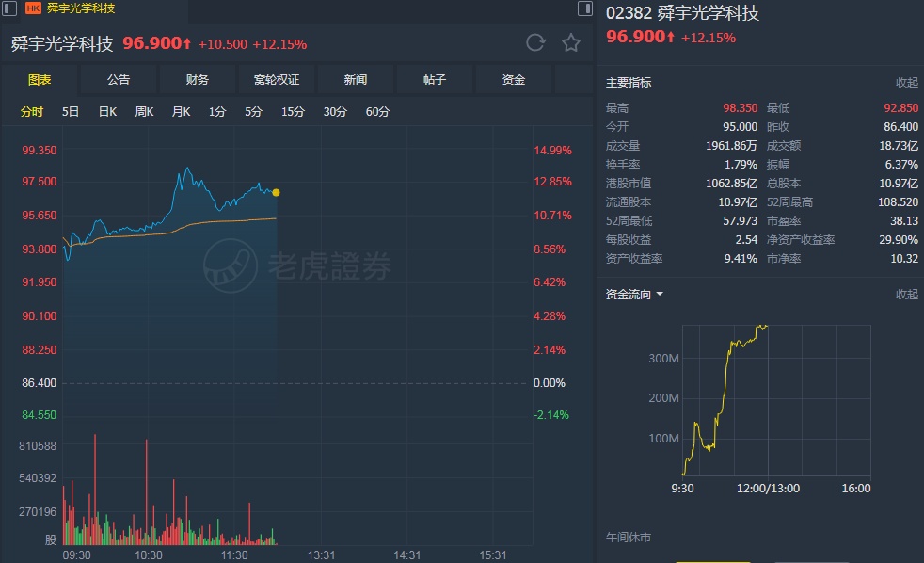Image resolution: width=924 pixels, height=563 pixels.
Task: Click the 舜宇光学科技 window title tab
Action: (x=81, y=8)
